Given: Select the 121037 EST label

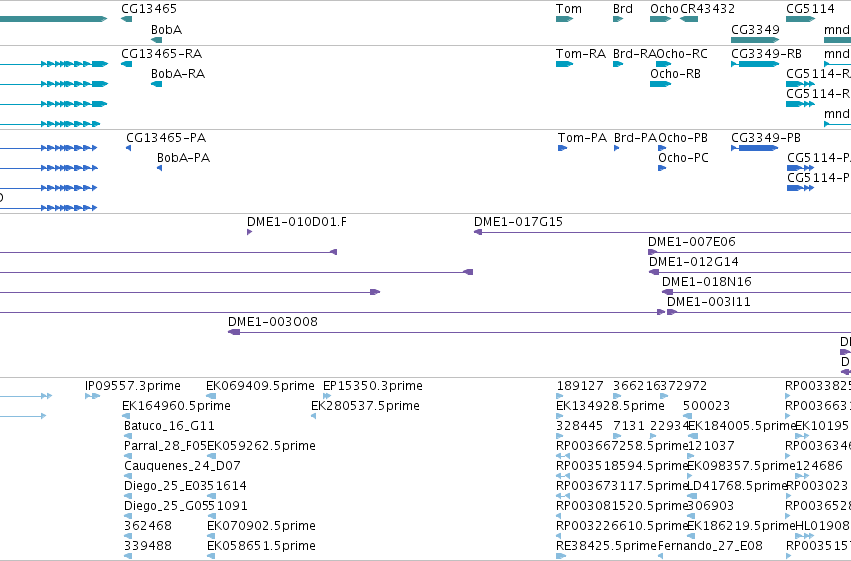Looking at the screenshot, I should (x=711, y=447).
